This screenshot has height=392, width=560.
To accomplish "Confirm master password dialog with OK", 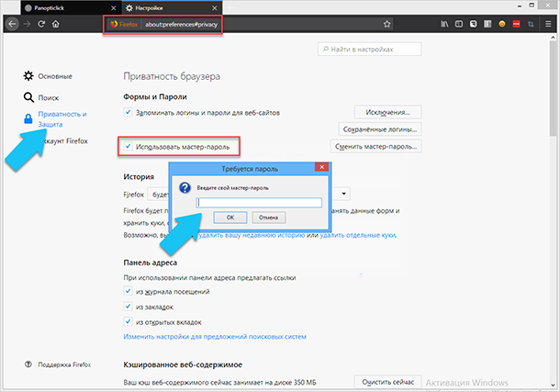I will (230, 217).
